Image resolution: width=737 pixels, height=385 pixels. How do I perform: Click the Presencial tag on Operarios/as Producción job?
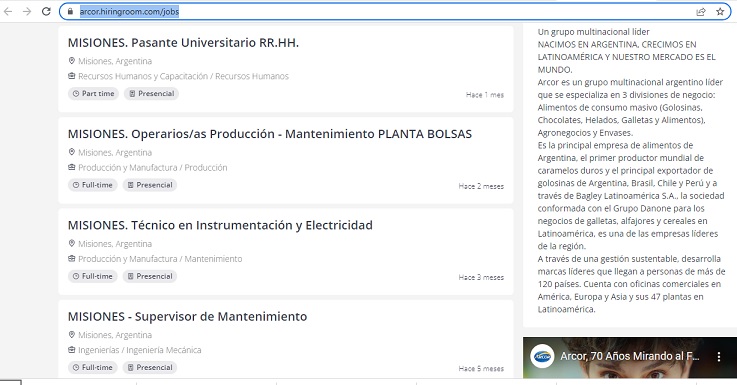[x=150, y=185]
